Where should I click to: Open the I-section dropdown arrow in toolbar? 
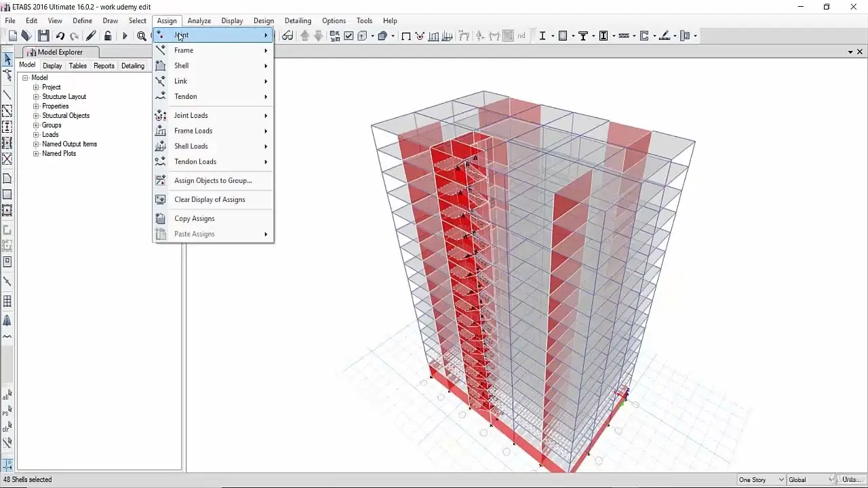553,36
